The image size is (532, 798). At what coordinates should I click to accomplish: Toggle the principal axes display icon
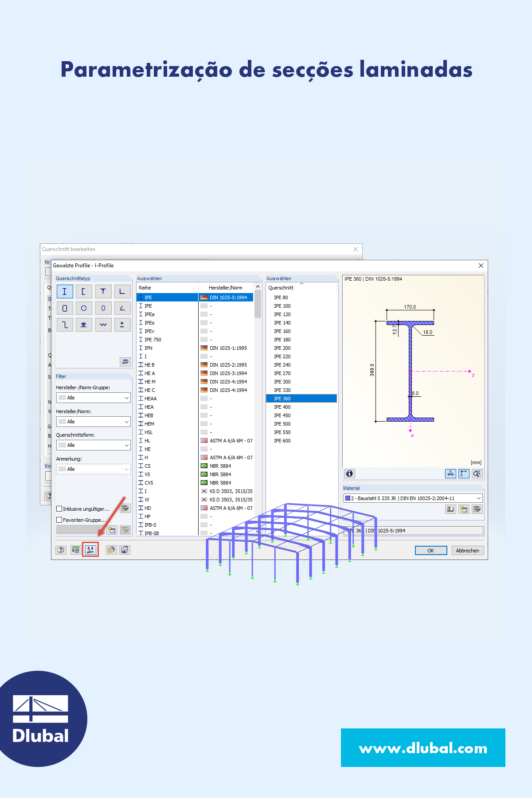click(x=464, y=473)
